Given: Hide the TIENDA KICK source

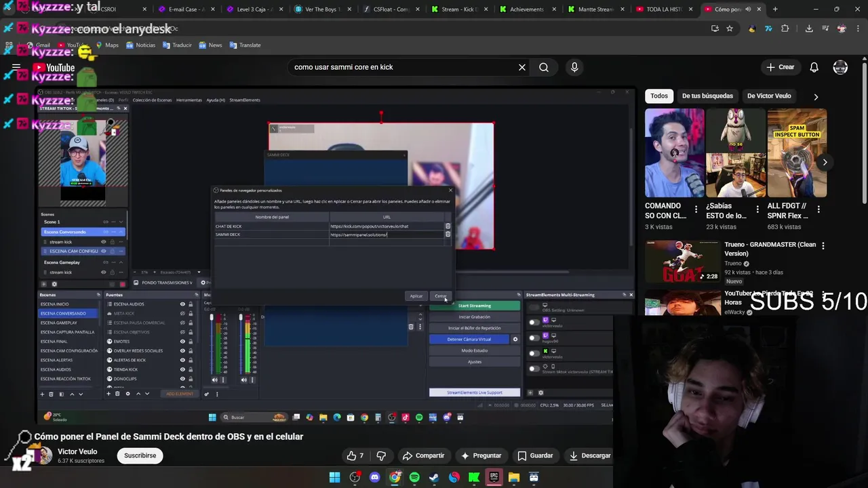Looking at the screenshot, I should 182,369.
